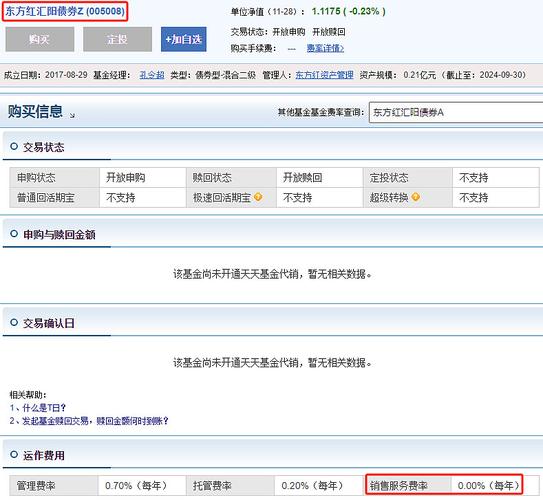Open the 费率详情 link
The image size is (543, 500).
(325, 48)
